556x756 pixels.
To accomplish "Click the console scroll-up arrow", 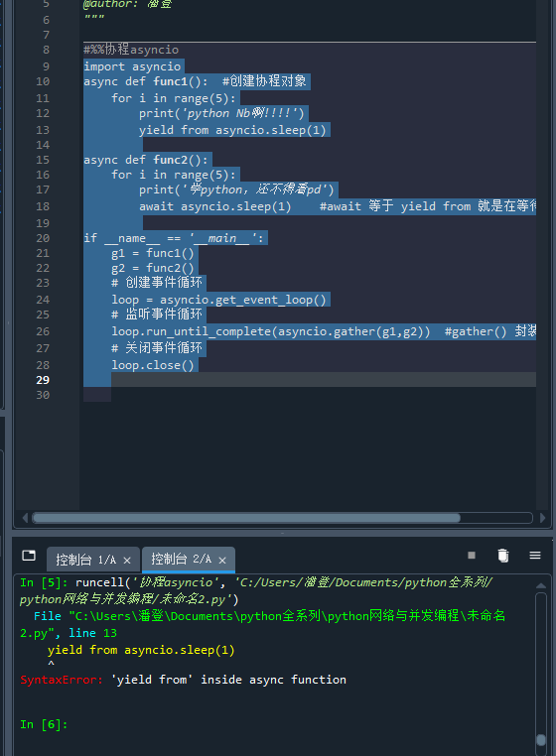I will (541, 585).
